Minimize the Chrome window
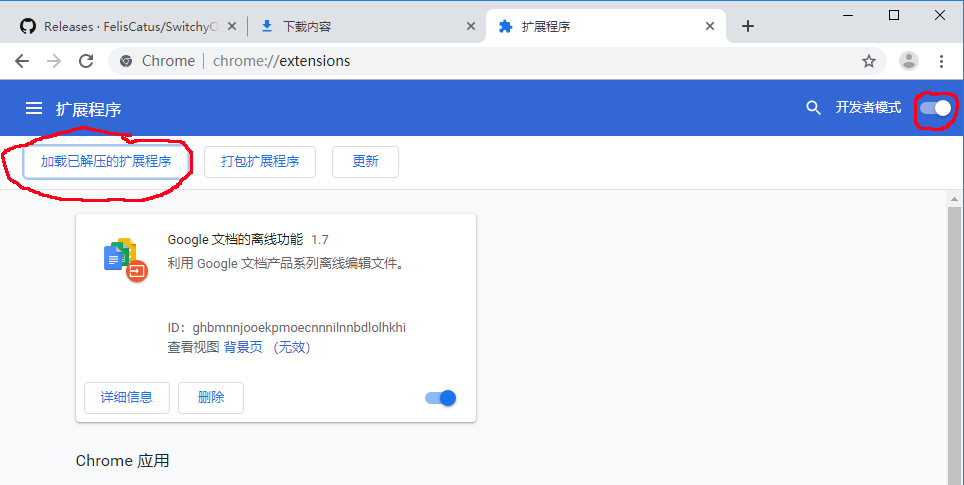The height and width of the screenshot is (485, 964). (x=849, y=15)
